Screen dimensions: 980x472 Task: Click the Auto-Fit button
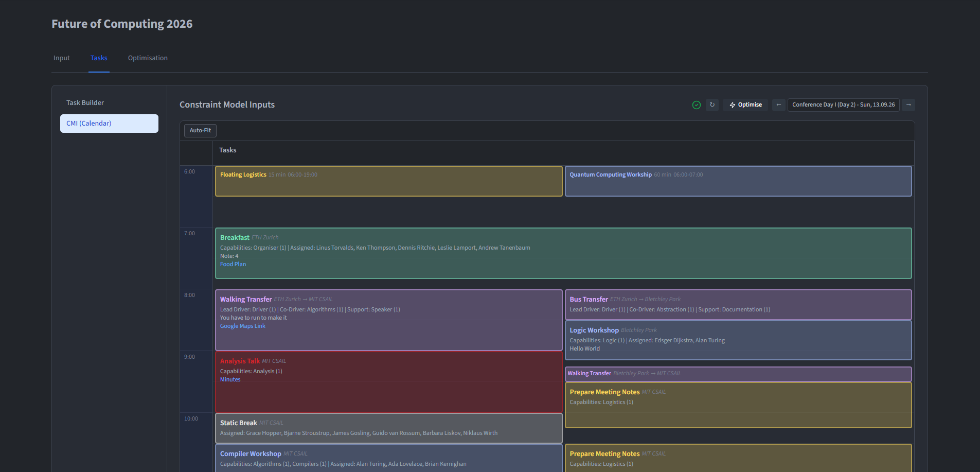200,131
